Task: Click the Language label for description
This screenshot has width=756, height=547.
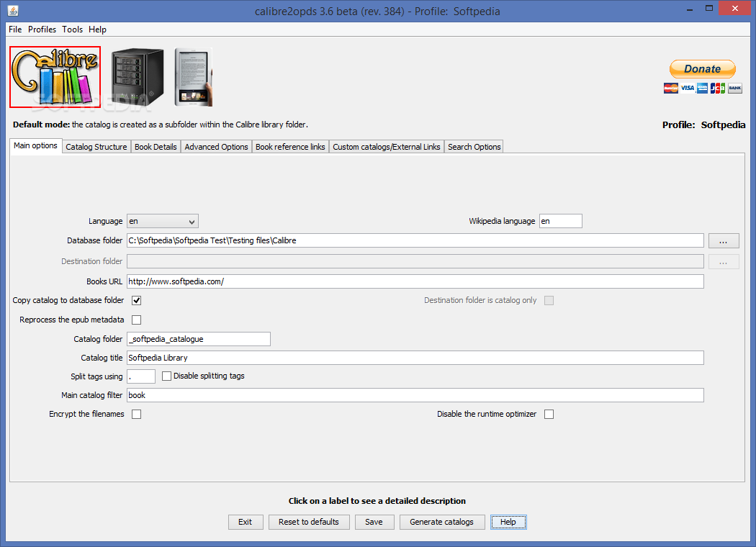Action: (x=105, y=221)
